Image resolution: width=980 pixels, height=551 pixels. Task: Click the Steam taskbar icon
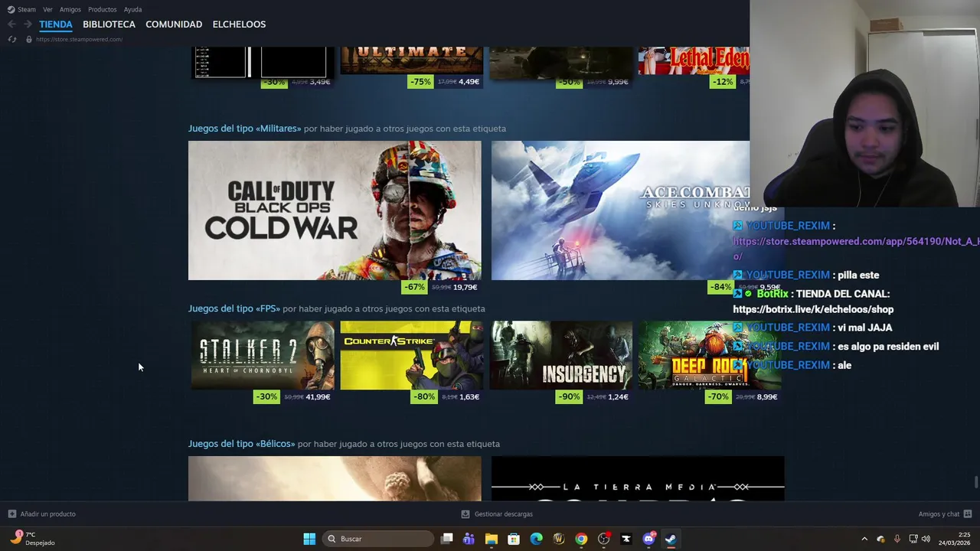click(x=671, y=539)
